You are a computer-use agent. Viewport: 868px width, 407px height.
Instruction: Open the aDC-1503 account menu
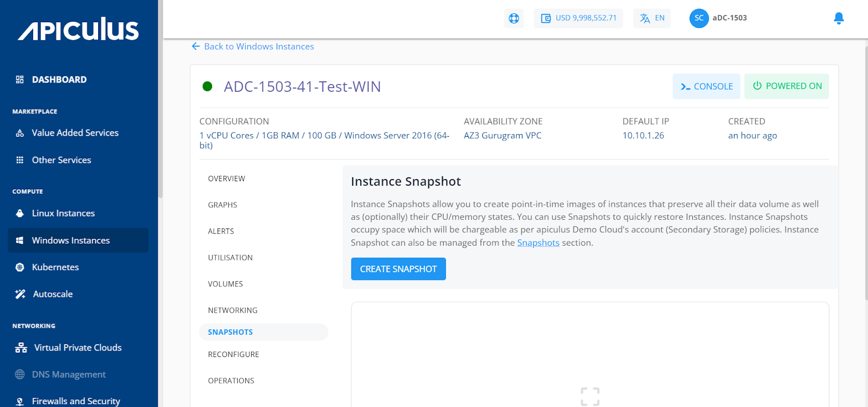(x=729, y=18)
